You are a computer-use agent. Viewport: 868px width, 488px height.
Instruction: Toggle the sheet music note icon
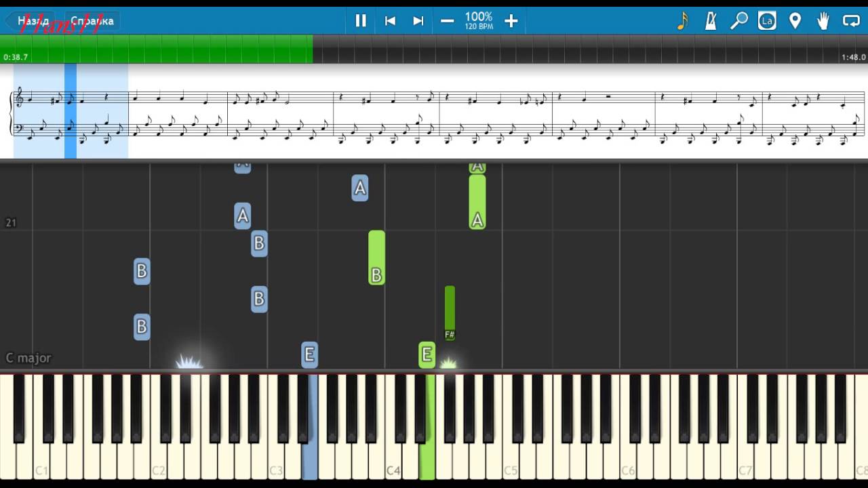point(682,21)
